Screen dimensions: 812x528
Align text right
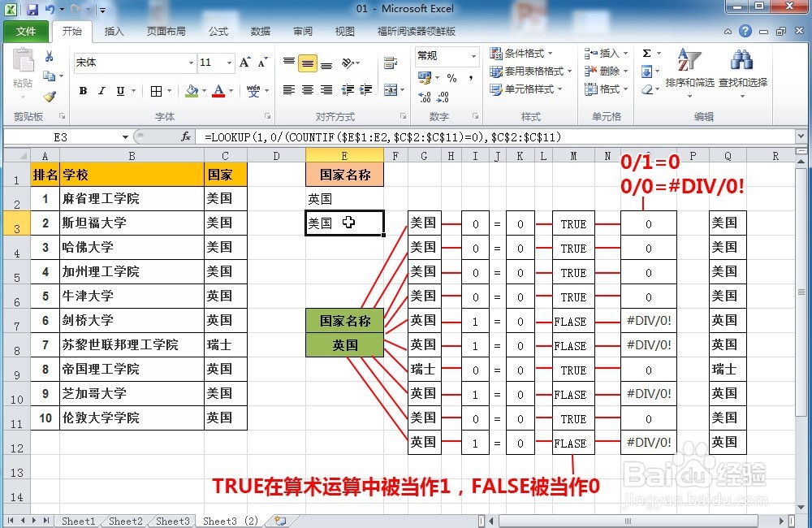click(x=326, y=90)
